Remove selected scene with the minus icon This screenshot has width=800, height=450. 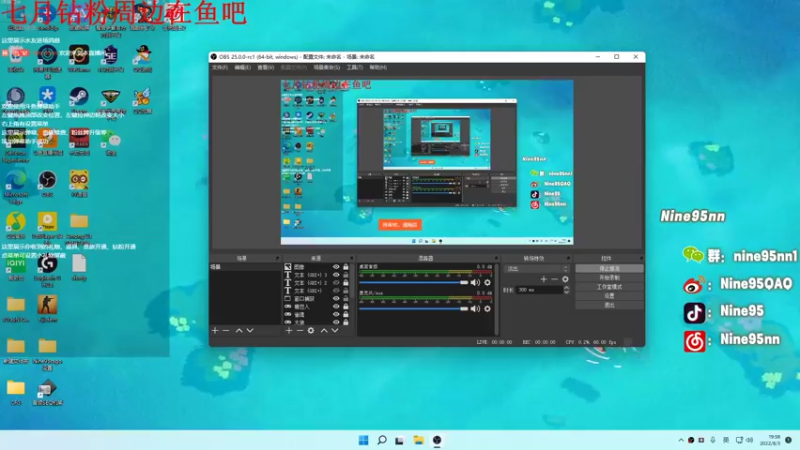tap(226, 331)
